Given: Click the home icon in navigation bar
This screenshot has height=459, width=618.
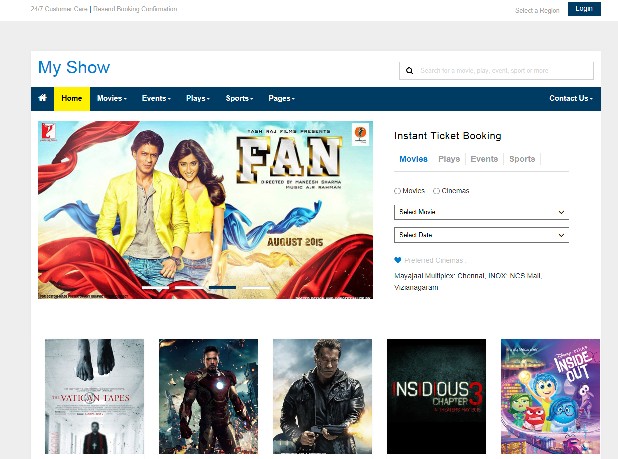Looking at the screenshot, I should tap(43, 98).
